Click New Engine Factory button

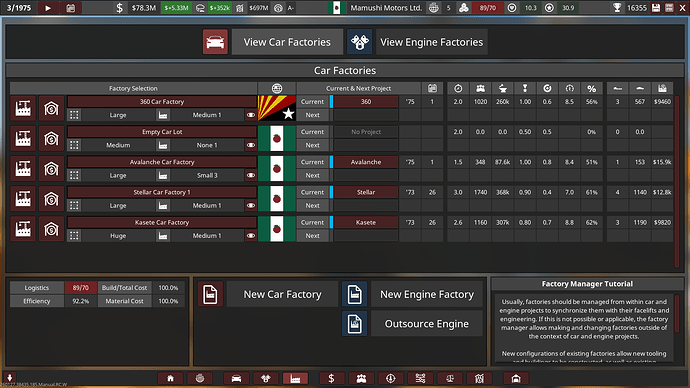pos(427,294)
